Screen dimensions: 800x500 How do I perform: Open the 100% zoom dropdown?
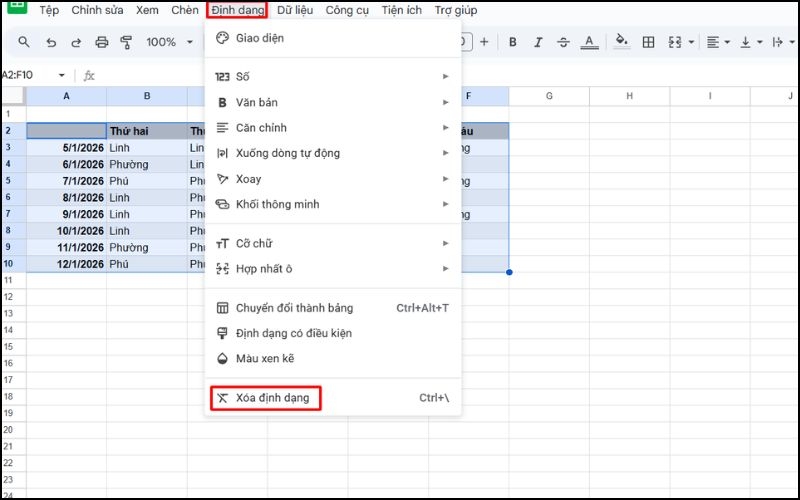pos(169,42)
